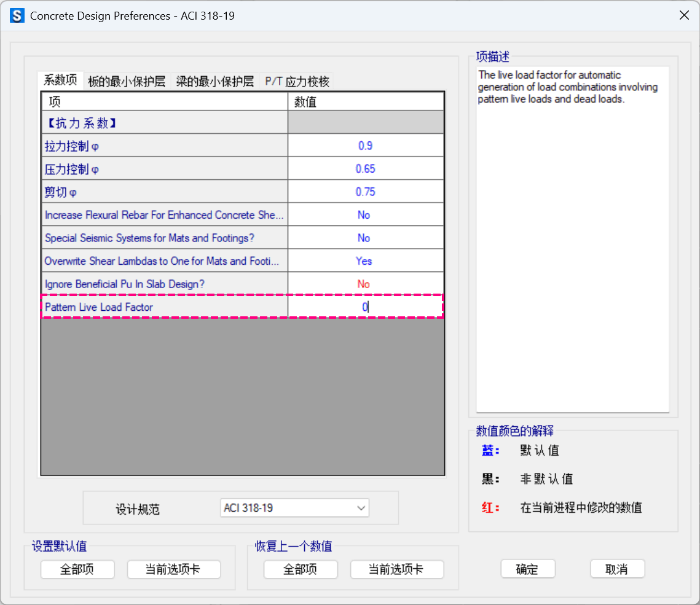700x605 pixels.
Task: Select the 拉力控制 φ value 0.9
Action: (365, 146)
